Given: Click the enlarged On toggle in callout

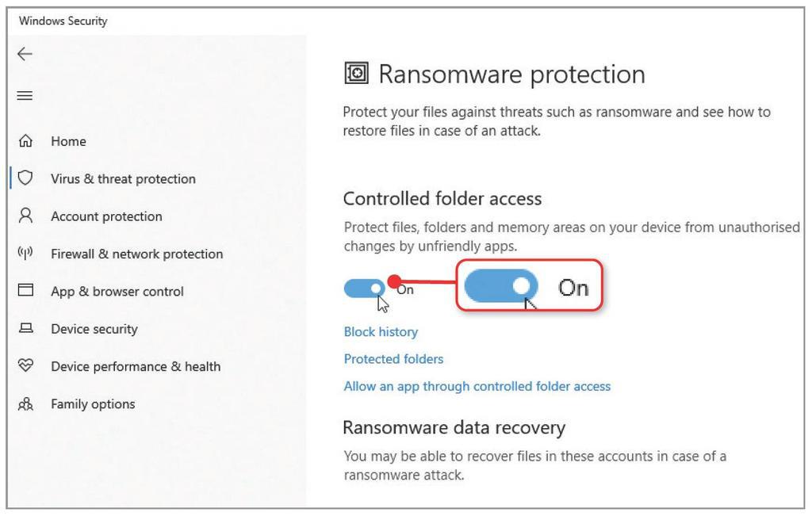Looking at the screenshot, I should (501, 286).
